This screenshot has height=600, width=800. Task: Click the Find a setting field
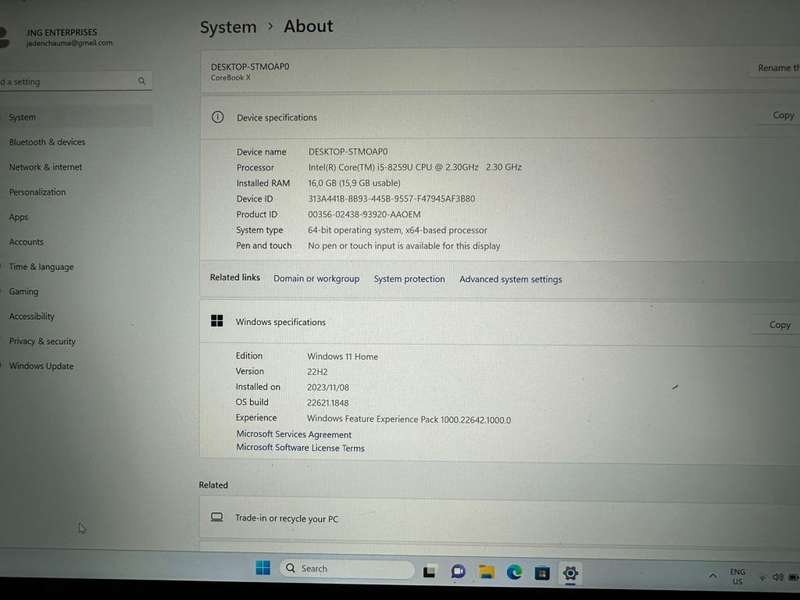click(x=76, y=81)
